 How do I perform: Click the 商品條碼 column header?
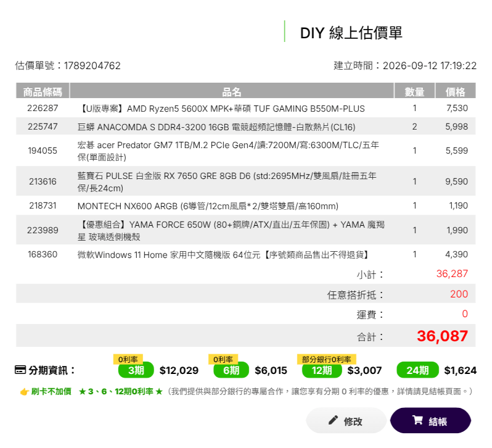pos(43,92)
